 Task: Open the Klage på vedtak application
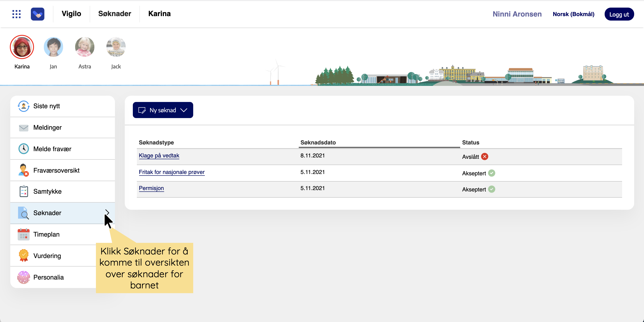pyautogui.click(x=159, y=156)
